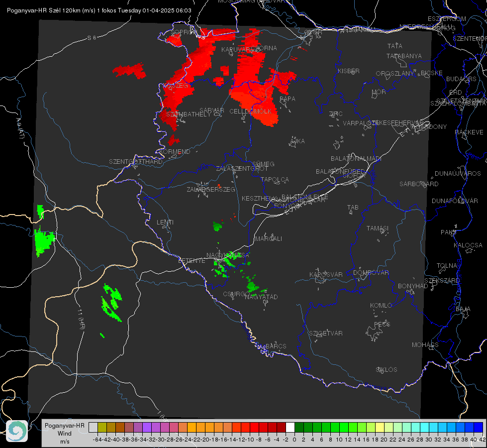This screenshot has width=487, height=448.
Task: Click the DUNAUJVAROS city label
Action: (x=458, y=174)
